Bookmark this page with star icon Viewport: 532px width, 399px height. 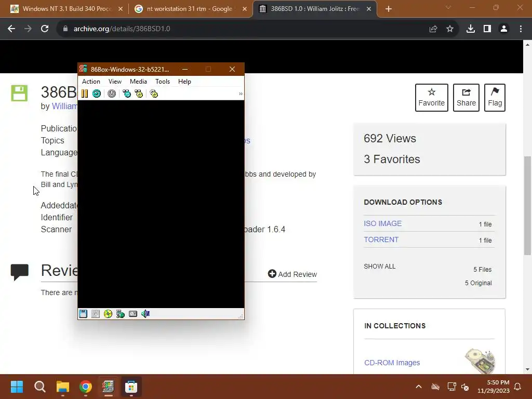click(450, 29)
